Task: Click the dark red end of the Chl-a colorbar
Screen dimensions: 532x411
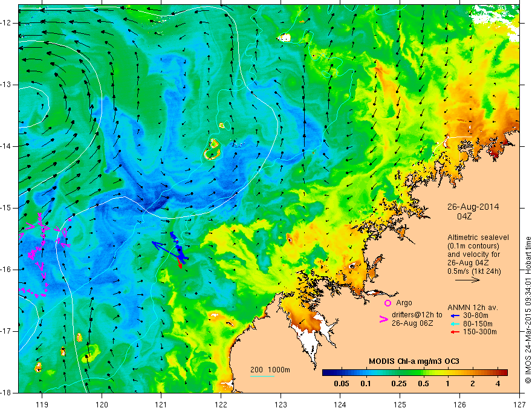Action: [504, 373]
